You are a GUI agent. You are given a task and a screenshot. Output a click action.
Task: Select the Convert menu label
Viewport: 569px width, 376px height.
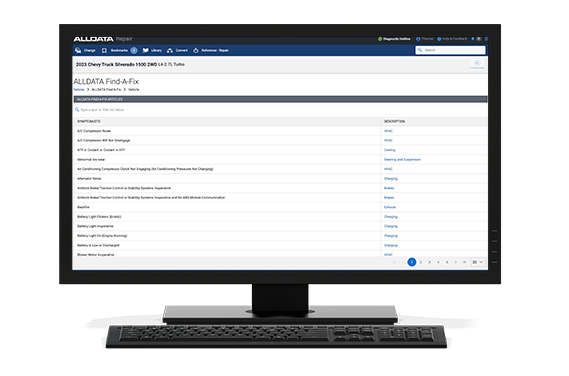click(x=181, y=50)
